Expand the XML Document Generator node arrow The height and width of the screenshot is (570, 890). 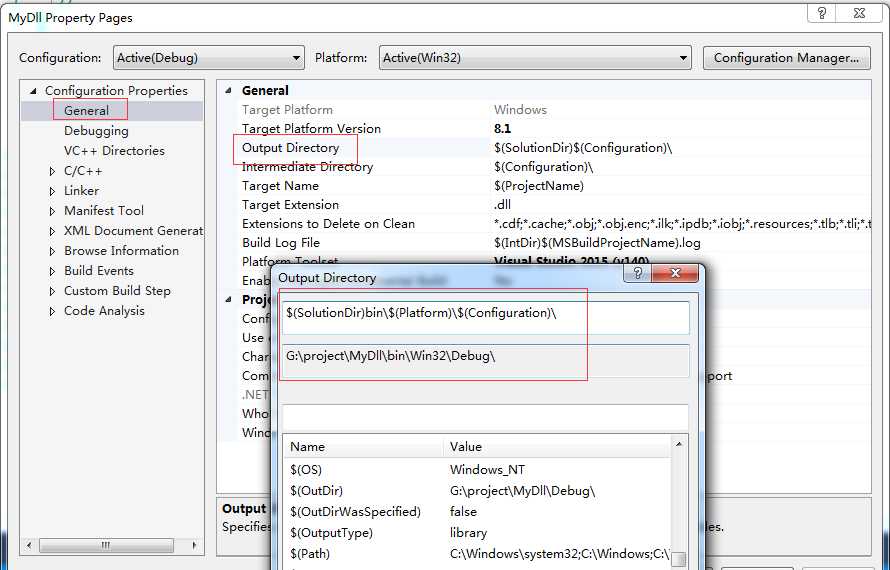(x=52, y=231)
